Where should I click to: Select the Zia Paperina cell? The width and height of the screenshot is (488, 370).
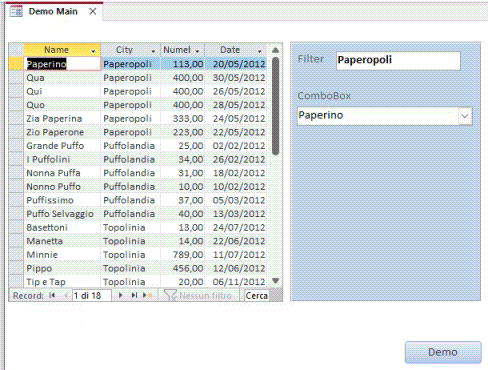tap(62, 119)
